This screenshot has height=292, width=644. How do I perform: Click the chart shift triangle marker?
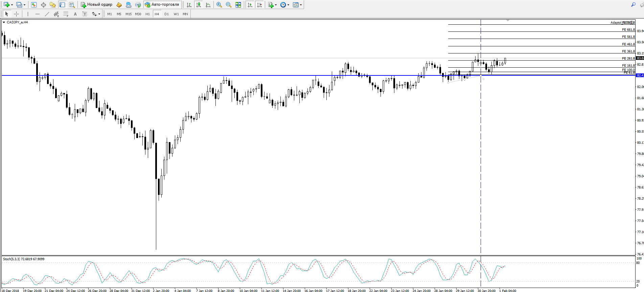click(x=508, y=21)
